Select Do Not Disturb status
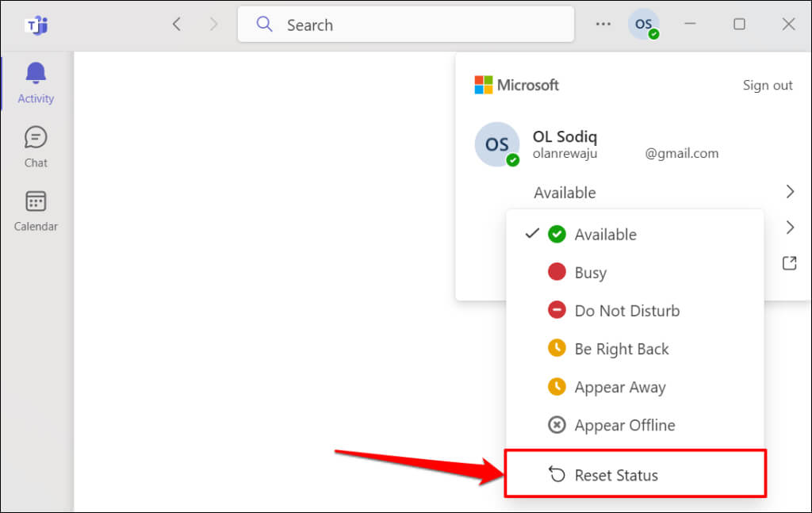 [626, 311]
